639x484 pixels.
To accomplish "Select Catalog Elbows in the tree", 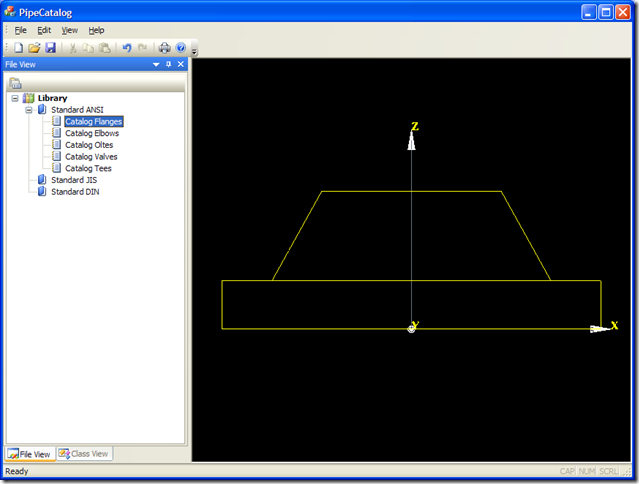I will [x=92, y=133].
